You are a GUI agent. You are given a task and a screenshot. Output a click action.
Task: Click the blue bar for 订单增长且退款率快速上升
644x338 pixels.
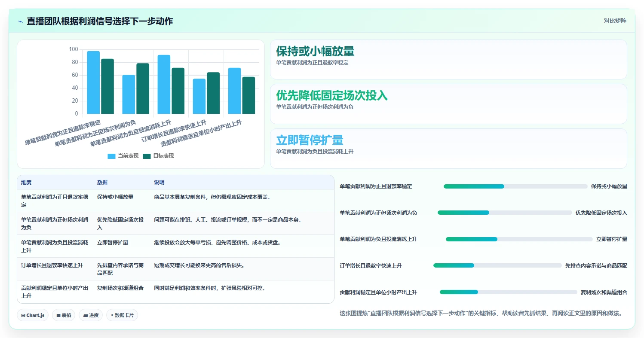(199, 96)
